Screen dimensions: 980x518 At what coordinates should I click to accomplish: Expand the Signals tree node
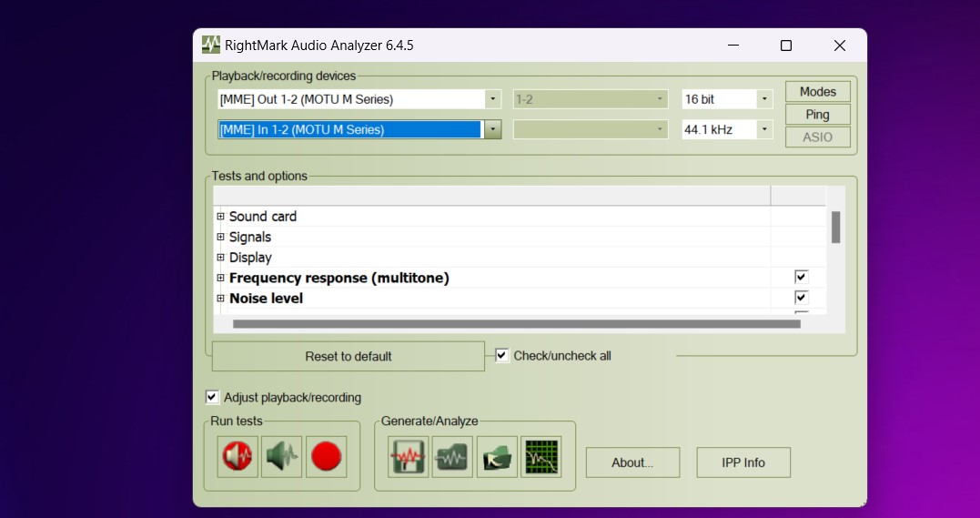[x=220, y=237]
